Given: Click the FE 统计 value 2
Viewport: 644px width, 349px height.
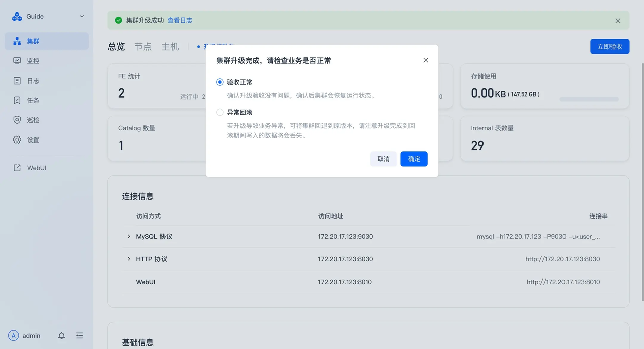Looking at the screenshot, I should click(x=121, y=93).
